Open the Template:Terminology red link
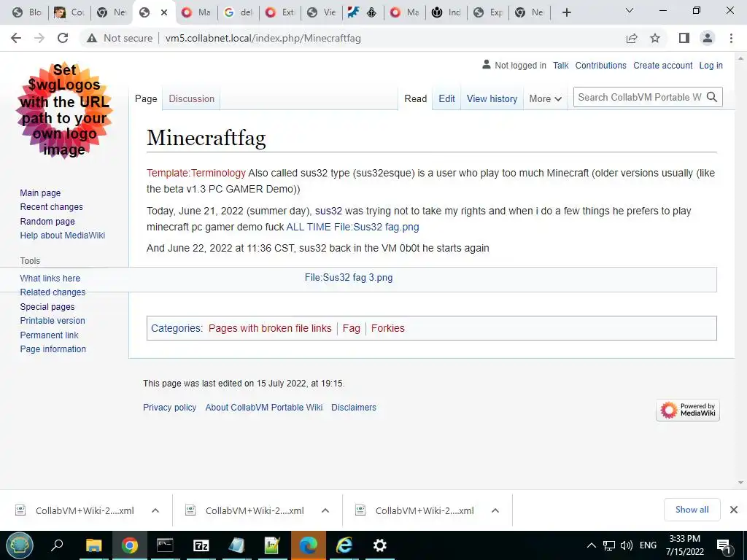 (x=196, y=173)
